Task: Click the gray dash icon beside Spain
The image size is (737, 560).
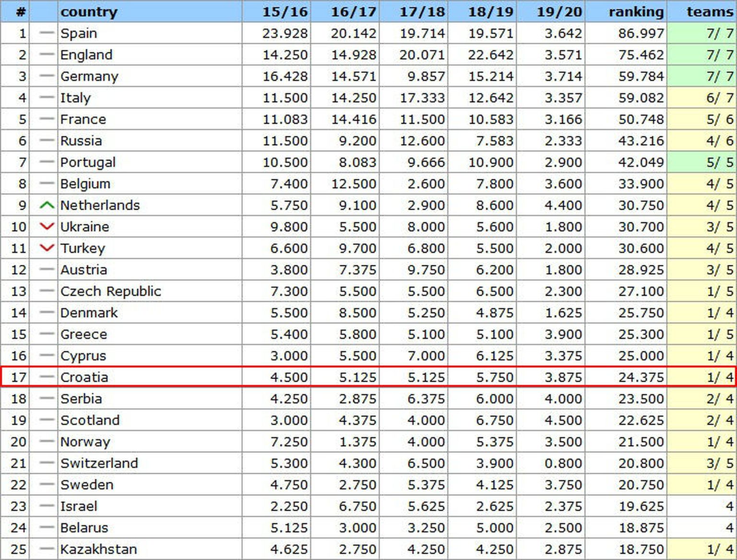Action: pos(47,33)
